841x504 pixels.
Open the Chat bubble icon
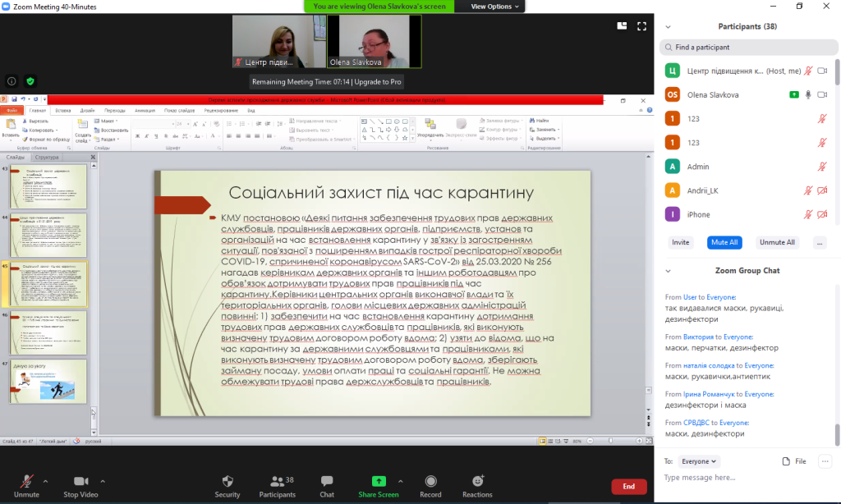[x=327, y=482]
